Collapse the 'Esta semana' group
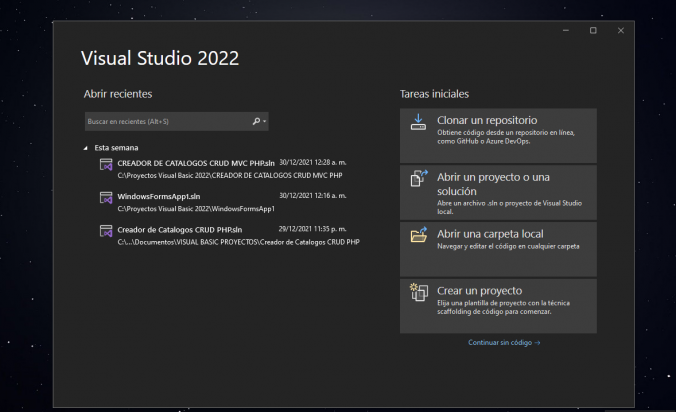 coord(87,148)
